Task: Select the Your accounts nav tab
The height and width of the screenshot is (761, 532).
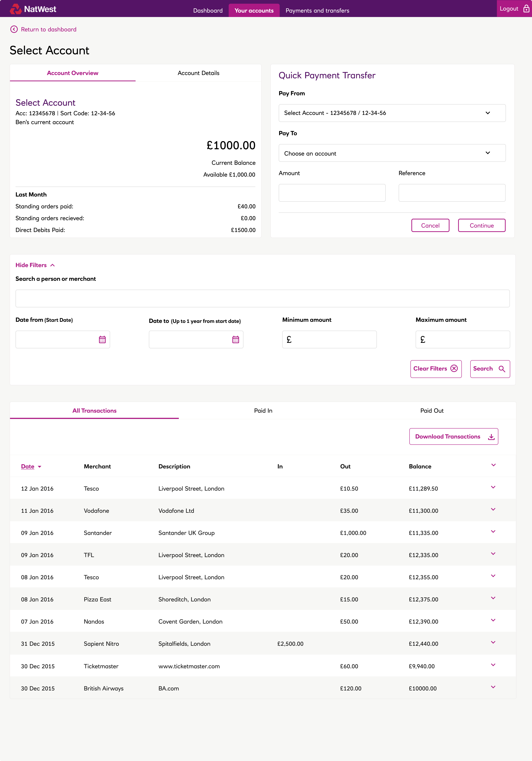Action: coord(254,11)
